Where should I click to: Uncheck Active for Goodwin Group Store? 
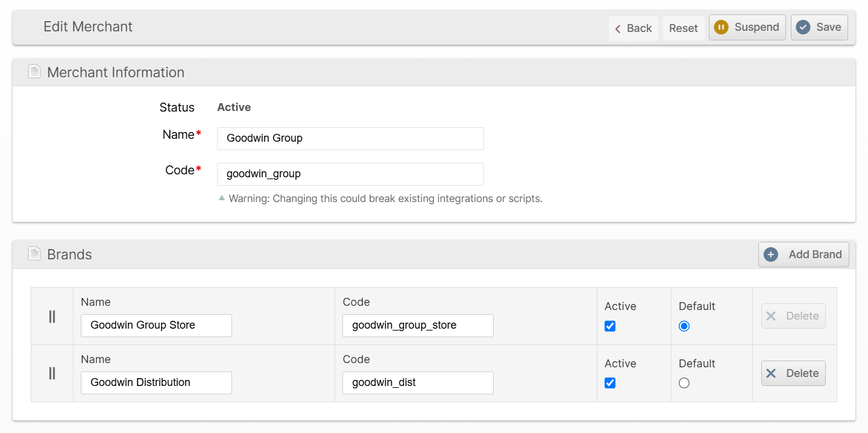[610, 326]
